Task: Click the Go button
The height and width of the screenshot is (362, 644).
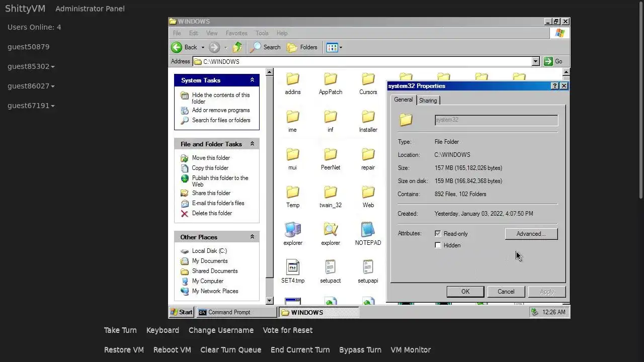Action: point(553,61)
